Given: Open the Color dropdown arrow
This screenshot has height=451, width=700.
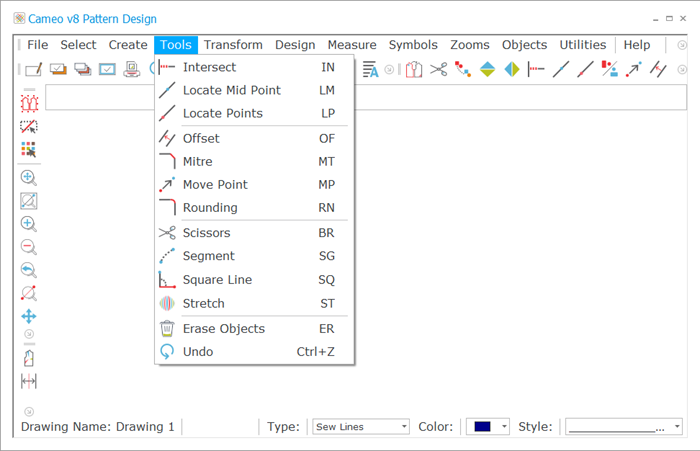Looking at the screenshot, I should (504, 427).
